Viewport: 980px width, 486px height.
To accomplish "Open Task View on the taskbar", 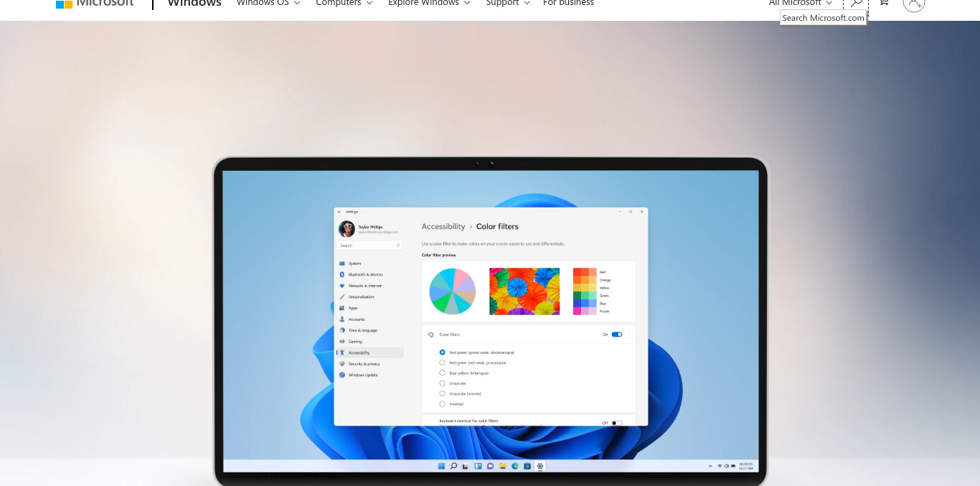I will [466, 466].
